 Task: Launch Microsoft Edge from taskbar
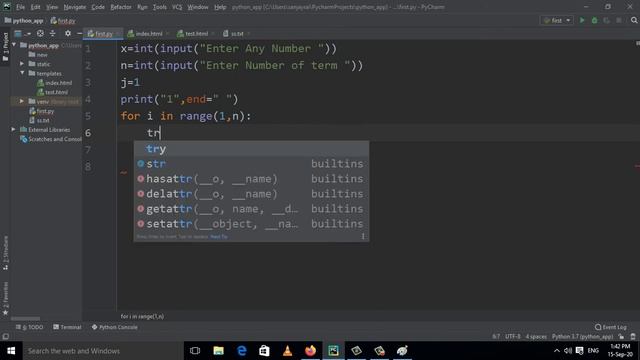tap(242, 351)
